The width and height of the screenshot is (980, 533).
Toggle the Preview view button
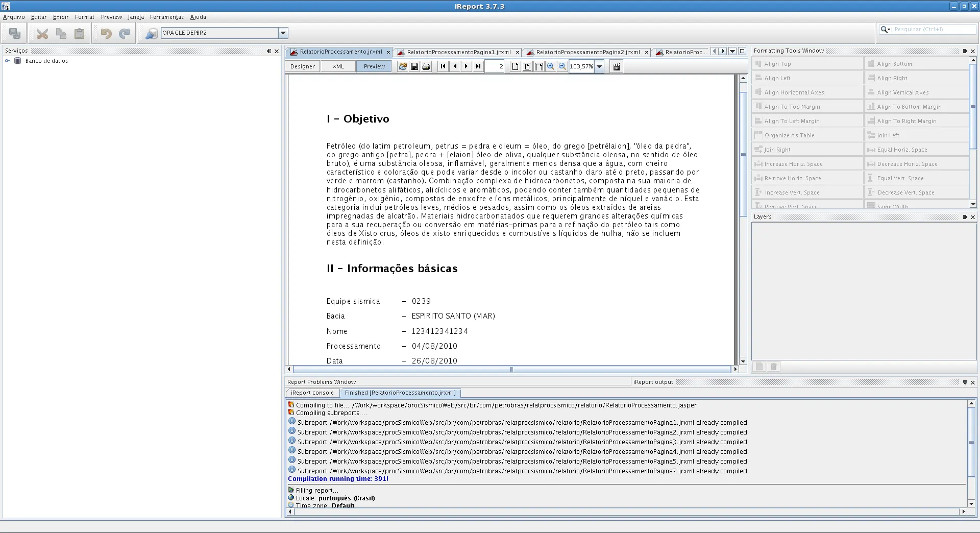click(x=374, y=66)
